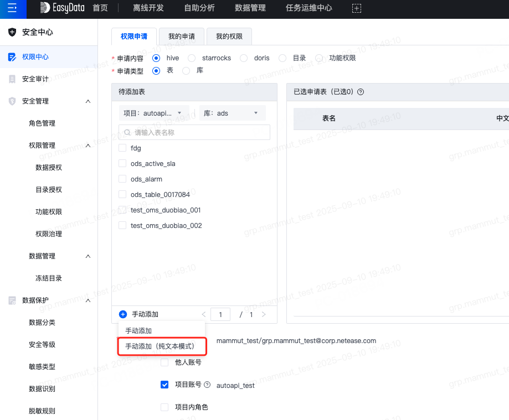Click the search icon in table name field
Viewport: 509px width, 420px height.
pos(127,133)
